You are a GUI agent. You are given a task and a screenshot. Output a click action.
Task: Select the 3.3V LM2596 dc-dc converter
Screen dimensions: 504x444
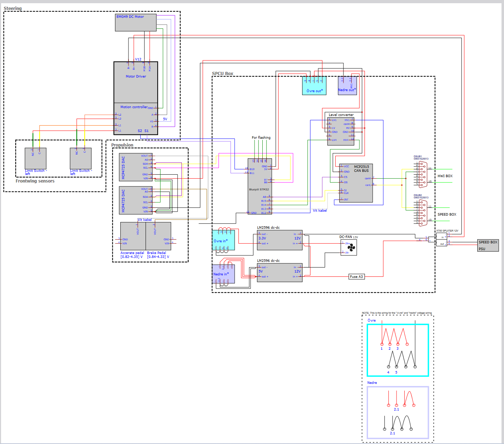click(280, 240)
